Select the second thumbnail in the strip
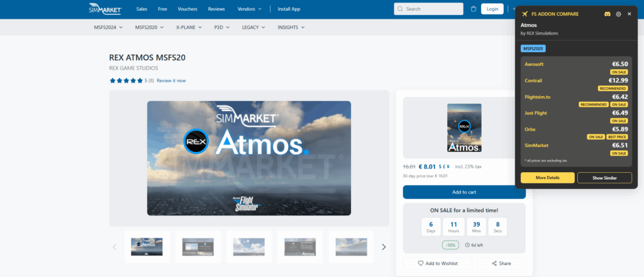Viewport: 644px width, 277px height. [x=198, y=247]
